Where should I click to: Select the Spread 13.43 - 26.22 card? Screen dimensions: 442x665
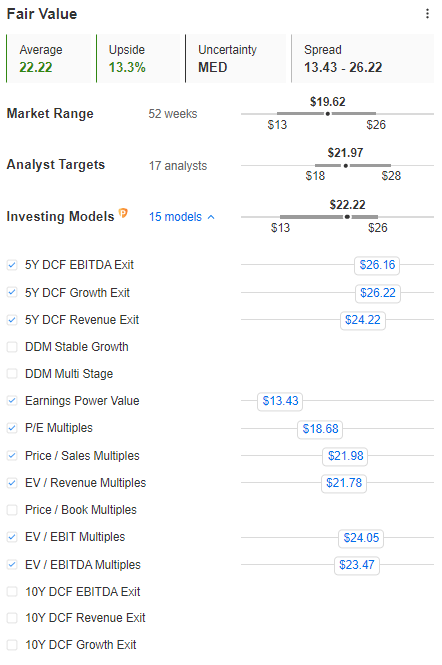(x=362, y=59)
